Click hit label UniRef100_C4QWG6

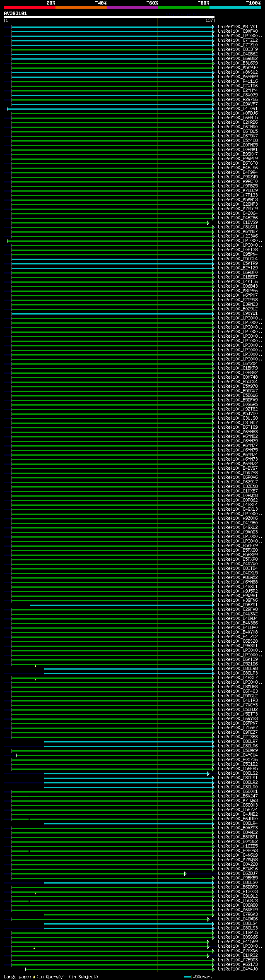[x=238, y=919]
